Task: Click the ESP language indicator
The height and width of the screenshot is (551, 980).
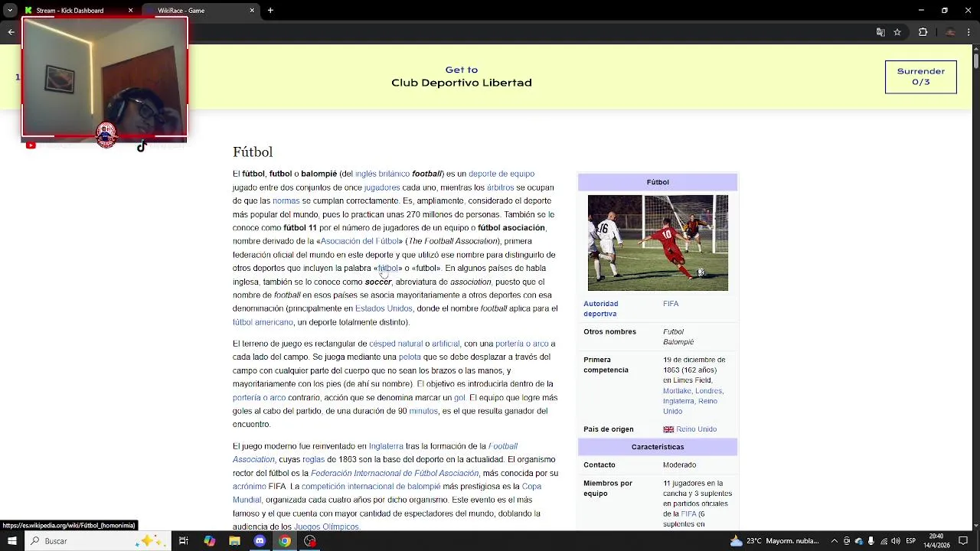Action: 911,541
